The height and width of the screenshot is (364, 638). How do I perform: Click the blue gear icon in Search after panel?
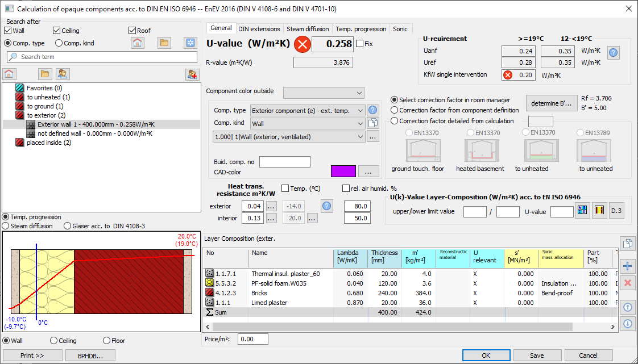(x=190, y=43)
